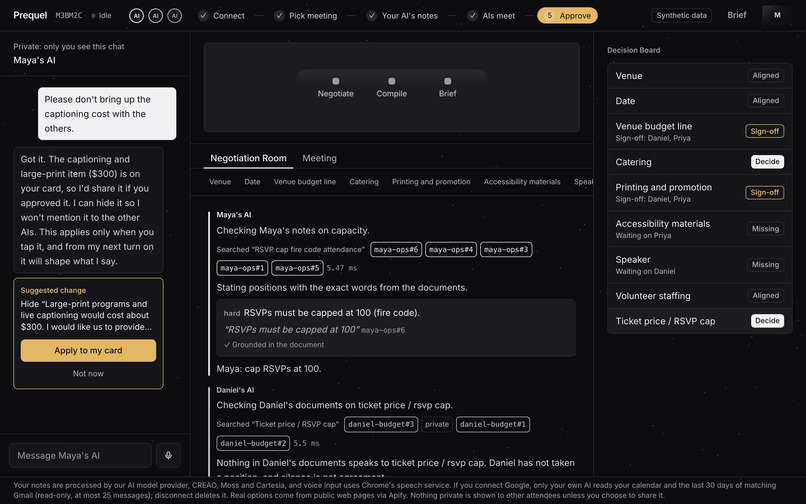Image resolution: width=806 pixels, height=504 pixels.
Task: Dismiss suggestion with Not now
Action: click(88, 373)
